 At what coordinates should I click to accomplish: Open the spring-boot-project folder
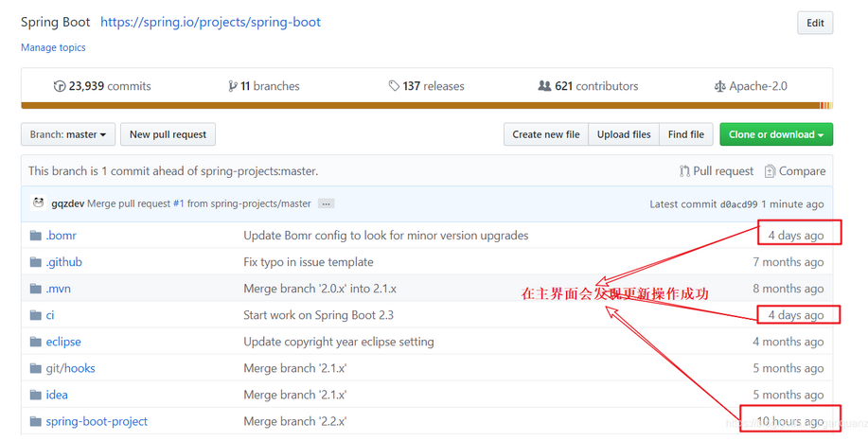97,422
